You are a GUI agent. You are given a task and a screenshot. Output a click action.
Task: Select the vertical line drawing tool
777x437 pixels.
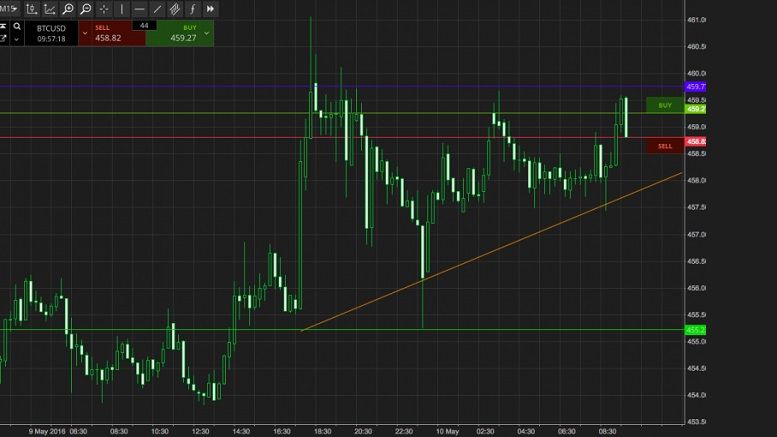pyautogui.click(x=121, y=9)
